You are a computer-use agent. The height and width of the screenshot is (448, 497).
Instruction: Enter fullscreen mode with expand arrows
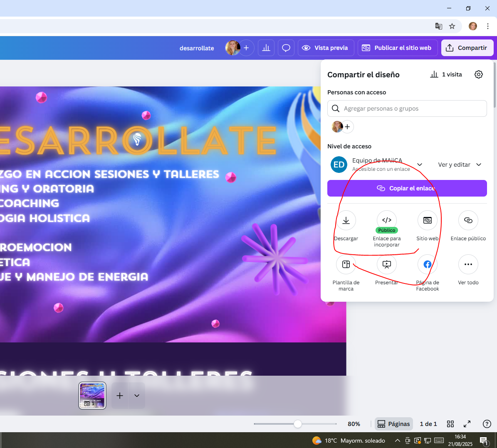467,424
